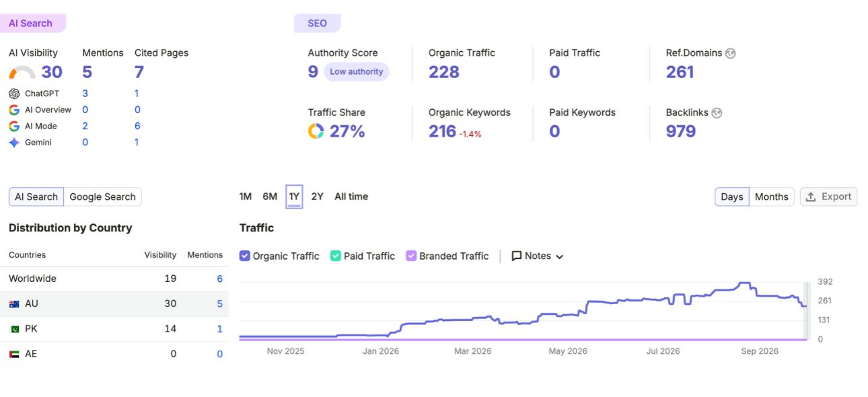Image resolution: width=868 pixels, height=397 pixels.
Task: Open ChatGPT cited pages count 1
Action: pos(137,94)
